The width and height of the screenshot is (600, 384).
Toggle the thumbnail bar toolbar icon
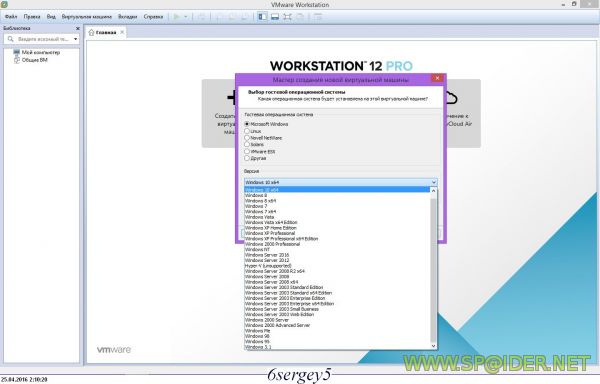click(275, 17)
